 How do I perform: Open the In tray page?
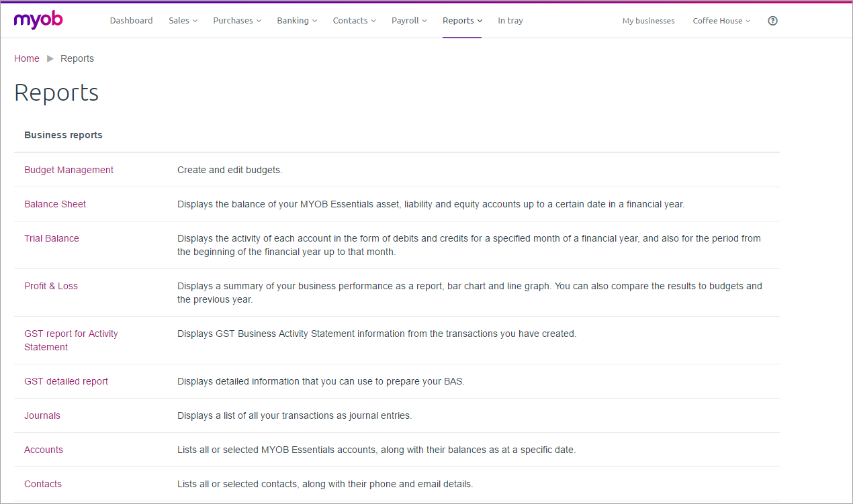(x=510, y=21)
